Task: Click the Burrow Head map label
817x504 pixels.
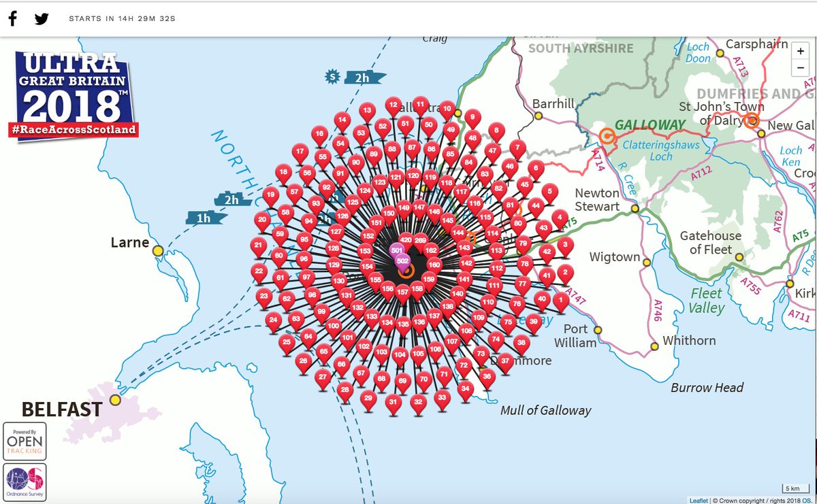Action: tap(707, 388)
